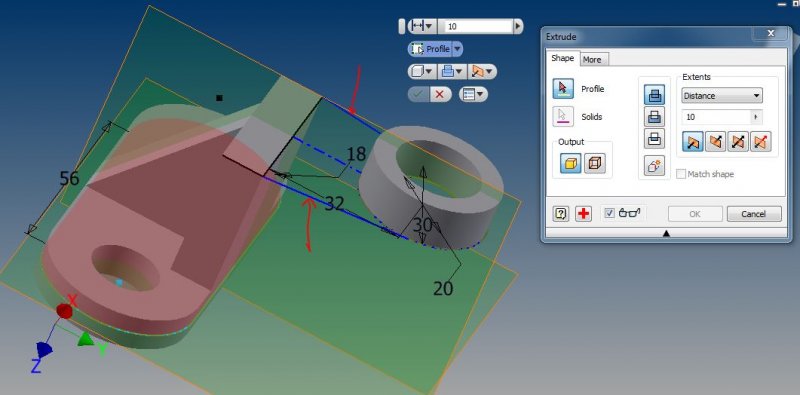Set symmetric extrude direction icon
Screen dimensions: 800x395
pyautogui.click(x=738, y=141)
